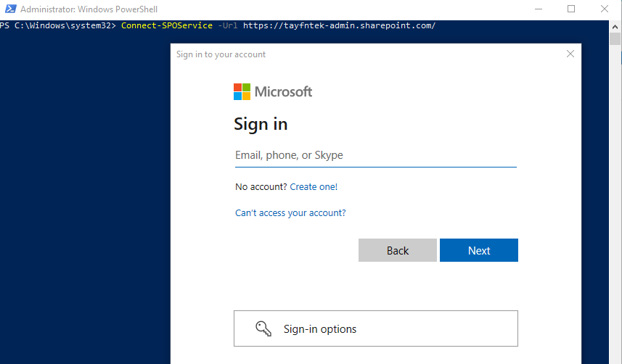The height and width of the screenshot is (364, 622).
Task: Close the Administrator PowerShell window
Action: point(604,9)
